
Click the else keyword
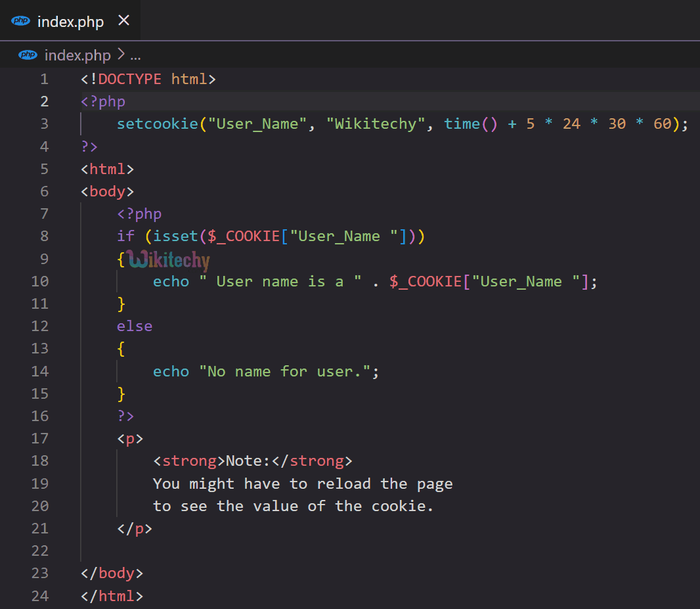[135, 326]
